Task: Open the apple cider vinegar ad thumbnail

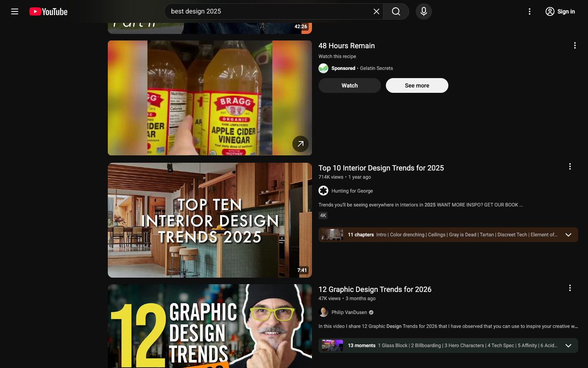Action: pos(210,98)
